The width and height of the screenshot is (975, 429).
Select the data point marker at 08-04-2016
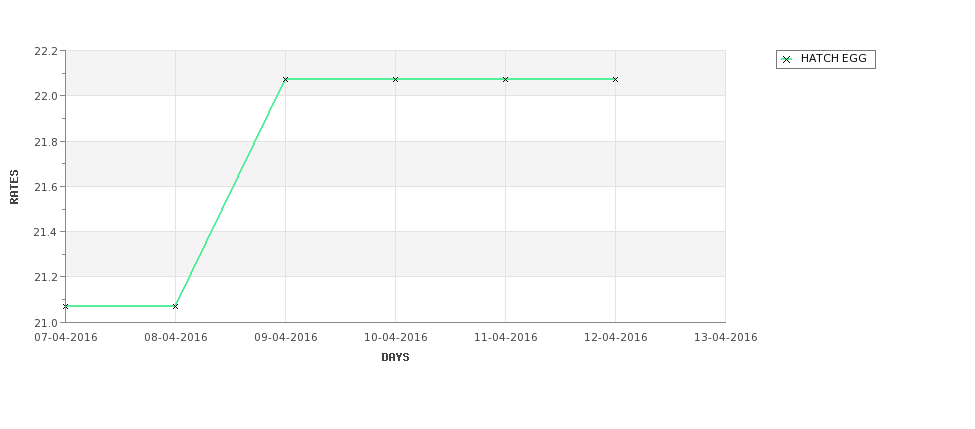tap(175, 306)
